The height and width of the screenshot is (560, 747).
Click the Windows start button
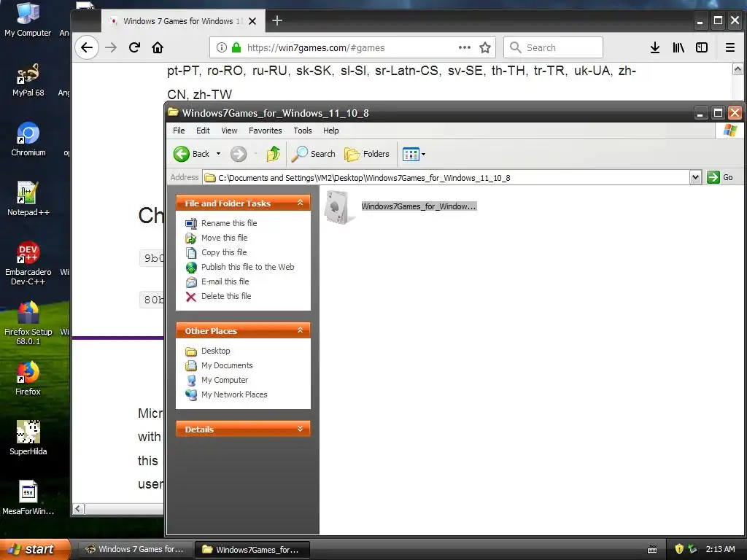tap(35, 549)
